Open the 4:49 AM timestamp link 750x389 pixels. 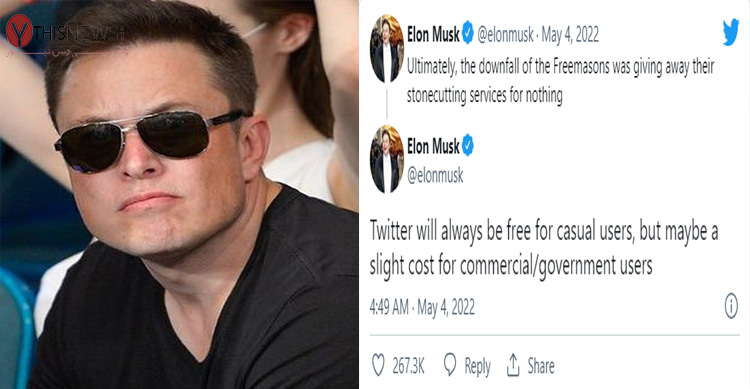click(422, 307)
